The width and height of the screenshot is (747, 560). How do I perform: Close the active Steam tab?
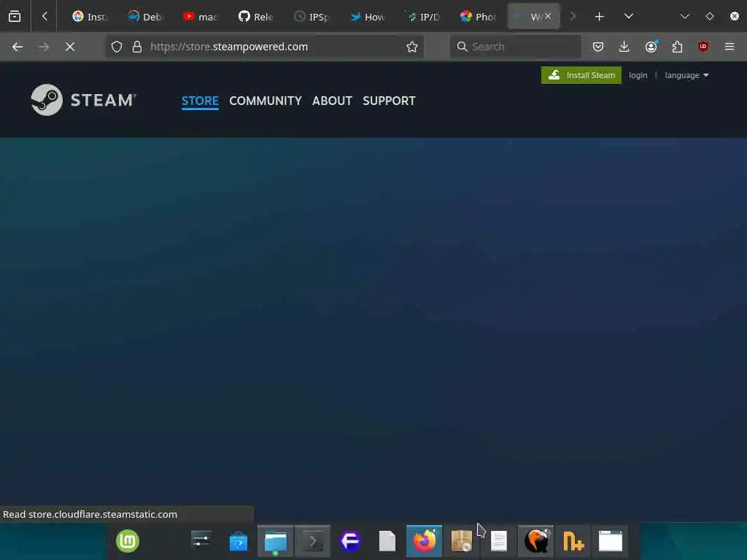[x=549, y=17]
